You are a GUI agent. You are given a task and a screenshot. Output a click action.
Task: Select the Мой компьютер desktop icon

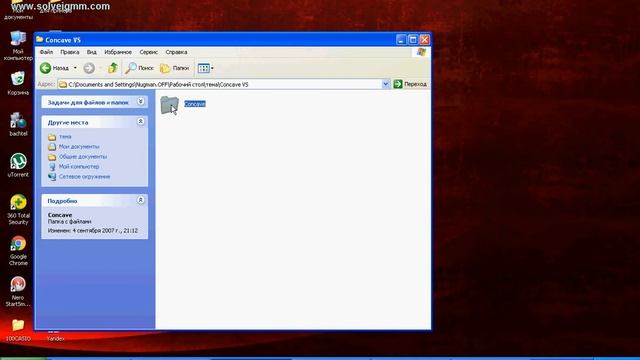point(18,46)
